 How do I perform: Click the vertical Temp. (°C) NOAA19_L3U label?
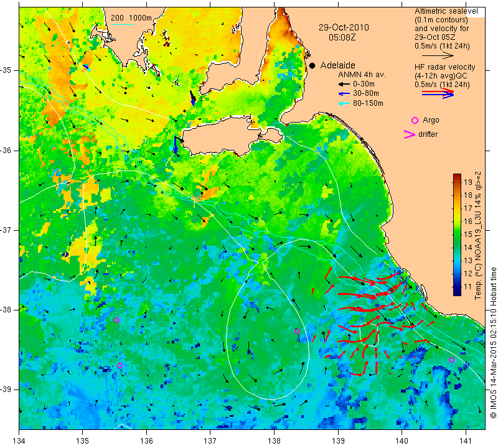[x=478, y=236]
